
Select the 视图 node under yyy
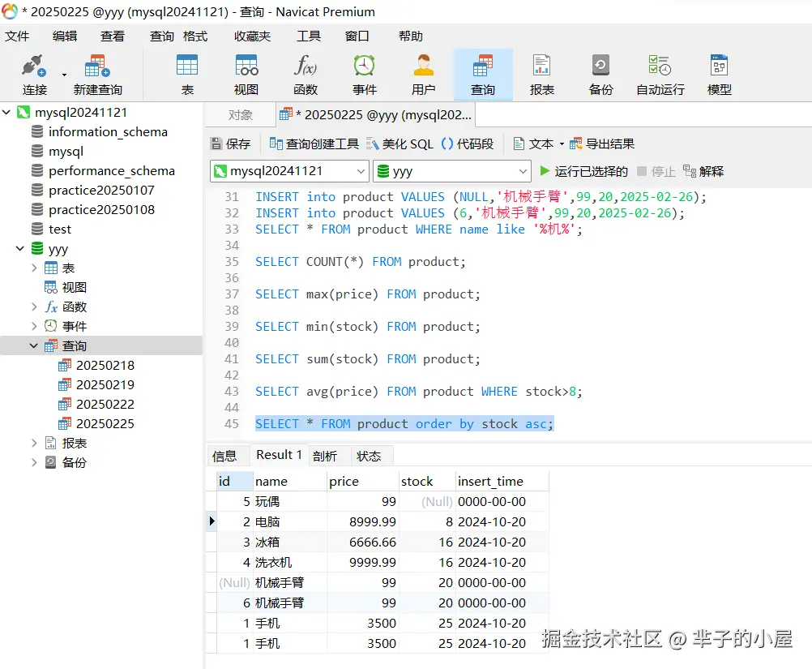pyautogui.click(x=74, y=287)
